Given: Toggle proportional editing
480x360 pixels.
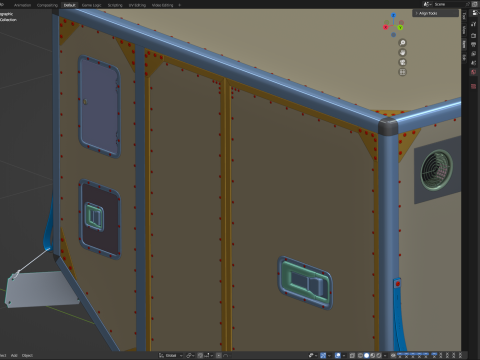Looking at the screenshot, I should point(219,355).
